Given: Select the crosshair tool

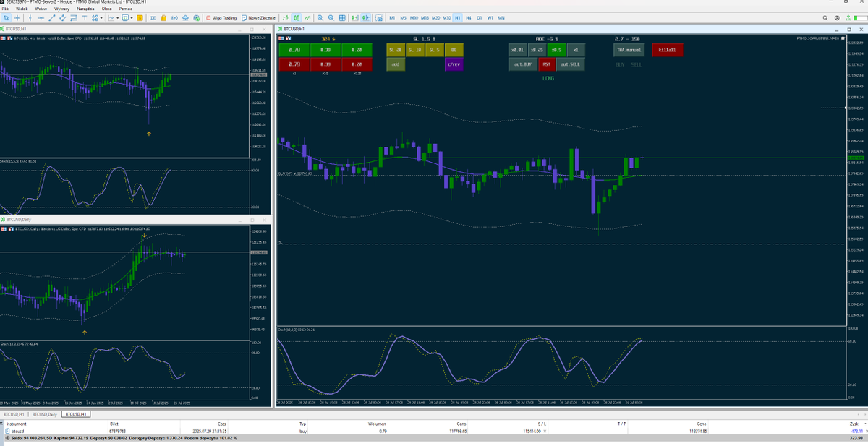Looking at the screenshot, I should tap(17, 17).
